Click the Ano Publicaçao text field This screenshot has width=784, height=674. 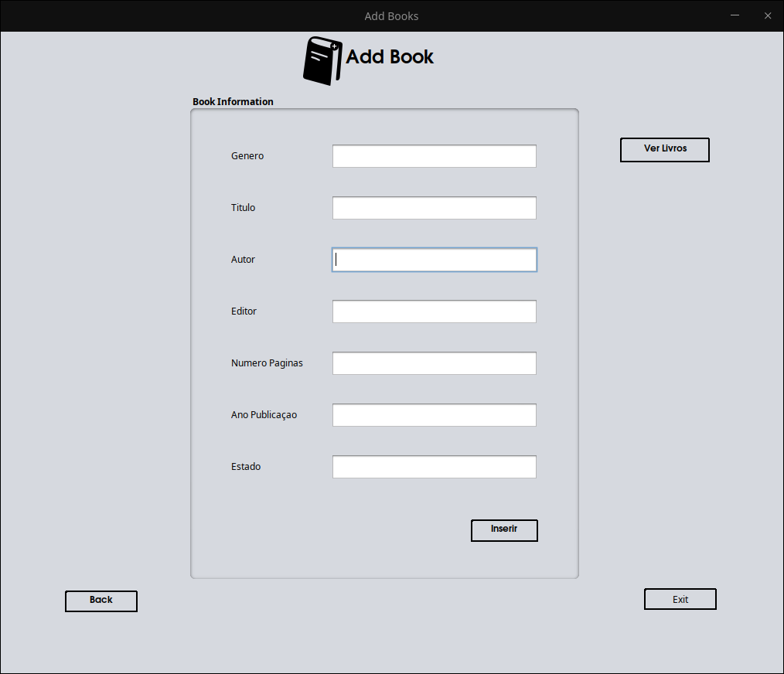tap(434, 415)
